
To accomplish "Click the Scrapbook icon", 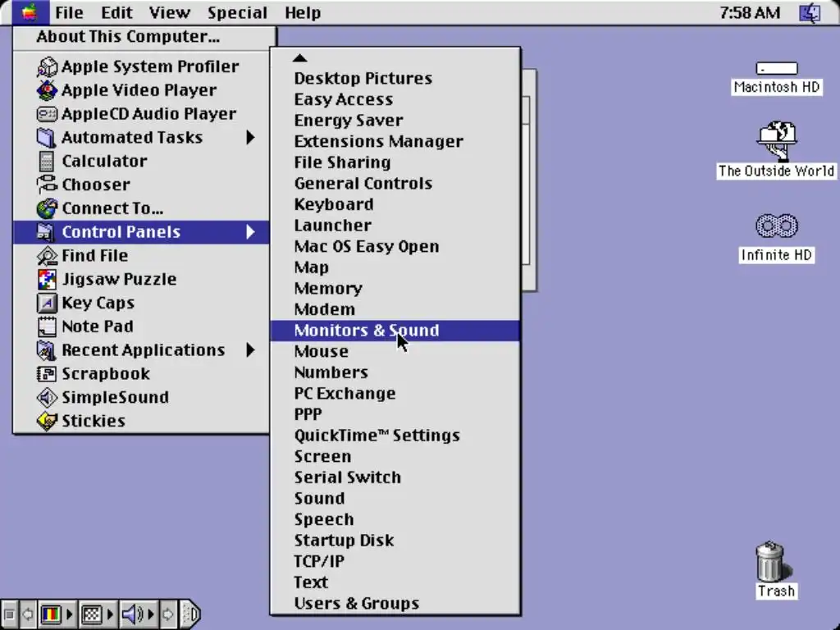I will click(47, 373).
